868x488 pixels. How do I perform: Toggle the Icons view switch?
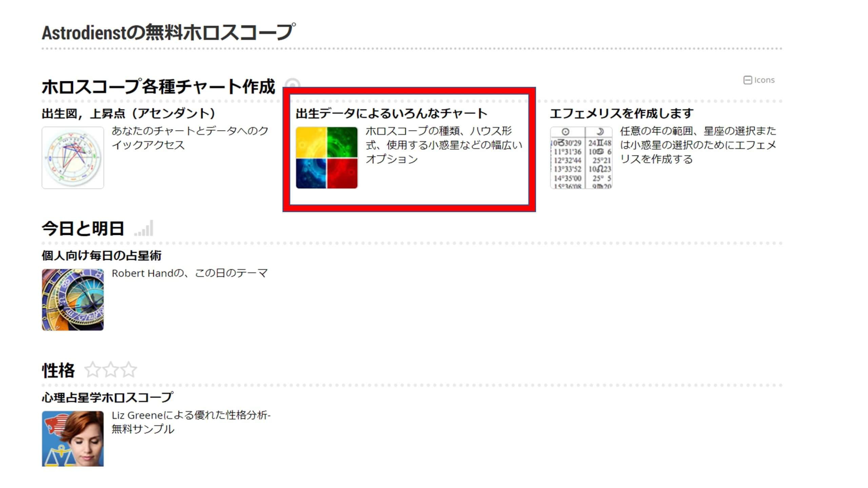(759, 80)
